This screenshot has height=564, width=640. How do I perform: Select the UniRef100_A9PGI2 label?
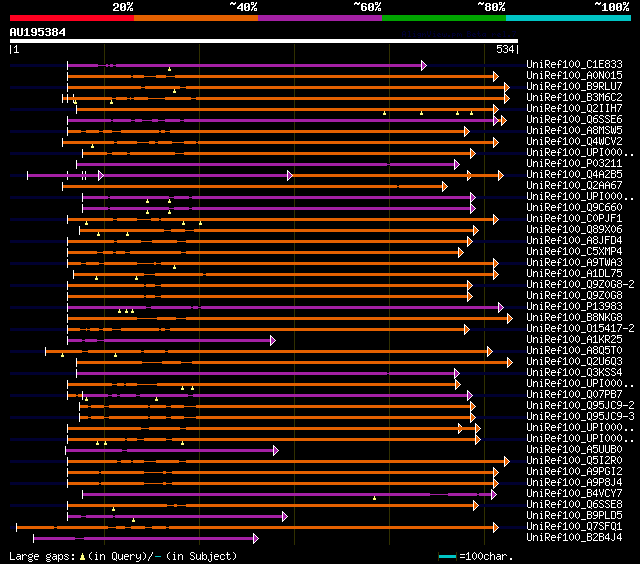click(x=574, y=472)
